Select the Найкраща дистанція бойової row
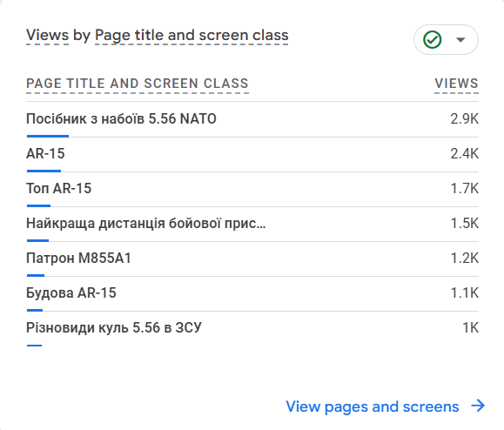Screen dimensions: 504x430 [x=252, y=224]
